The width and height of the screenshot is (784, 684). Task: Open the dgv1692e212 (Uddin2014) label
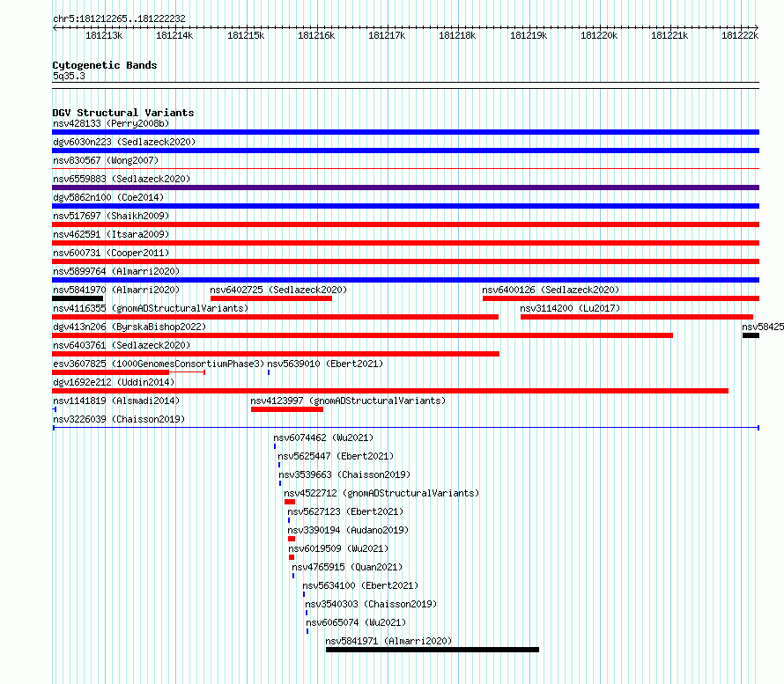point(114,382)
